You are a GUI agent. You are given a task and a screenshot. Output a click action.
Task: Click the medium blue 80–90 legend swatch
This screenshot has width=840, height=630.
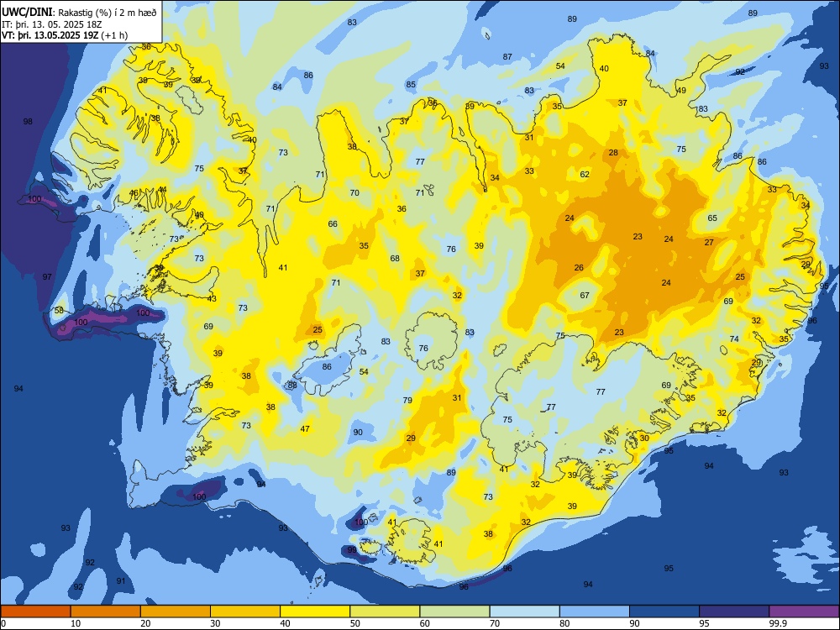coord(595,612)
